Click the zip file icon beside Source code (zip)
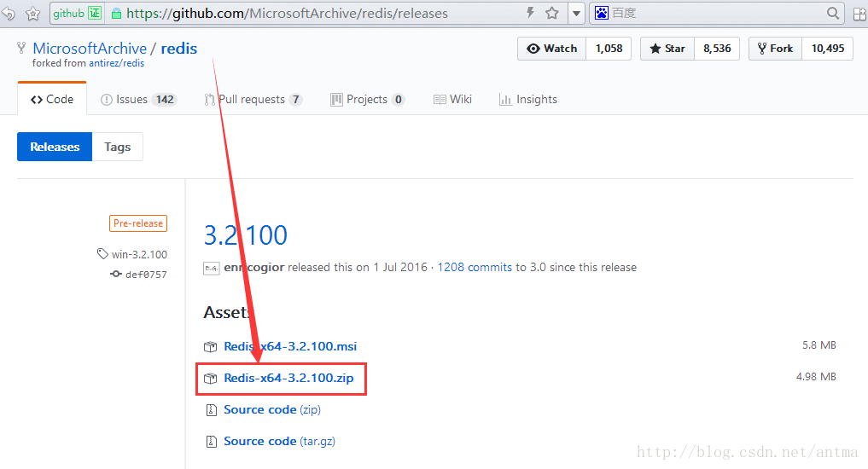 click(x=211, y=410)
